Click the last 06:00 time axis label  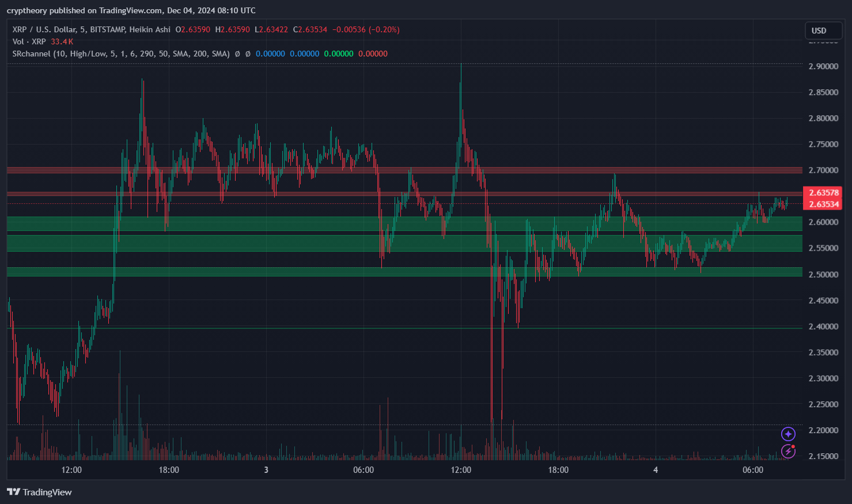coord(753,470)
